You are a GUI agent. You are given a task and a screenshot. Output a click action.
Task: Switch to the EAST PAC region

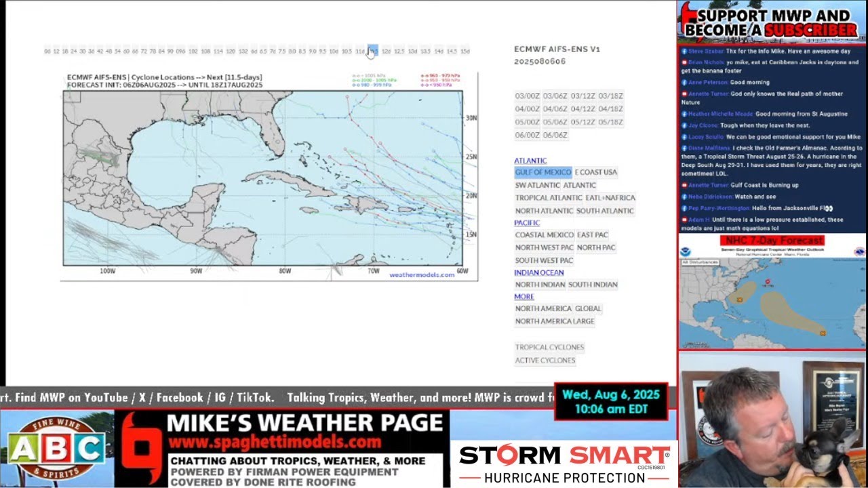(593, 235)
